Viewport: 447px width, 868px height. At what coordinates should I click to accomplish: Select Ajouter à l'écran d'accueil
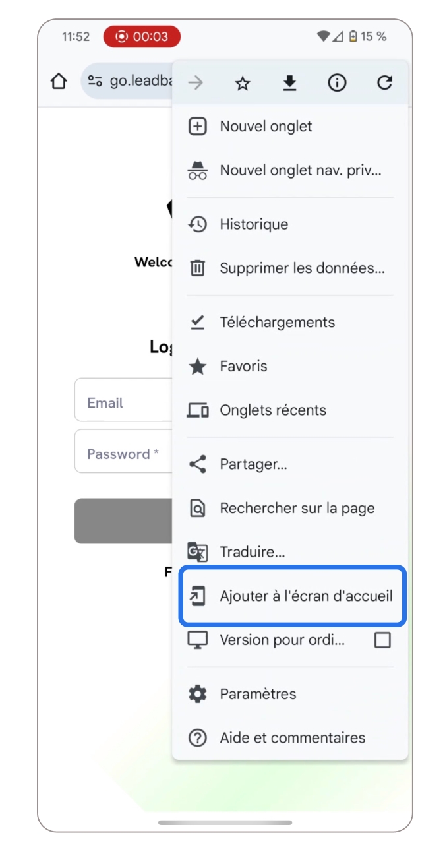[306, 597]
